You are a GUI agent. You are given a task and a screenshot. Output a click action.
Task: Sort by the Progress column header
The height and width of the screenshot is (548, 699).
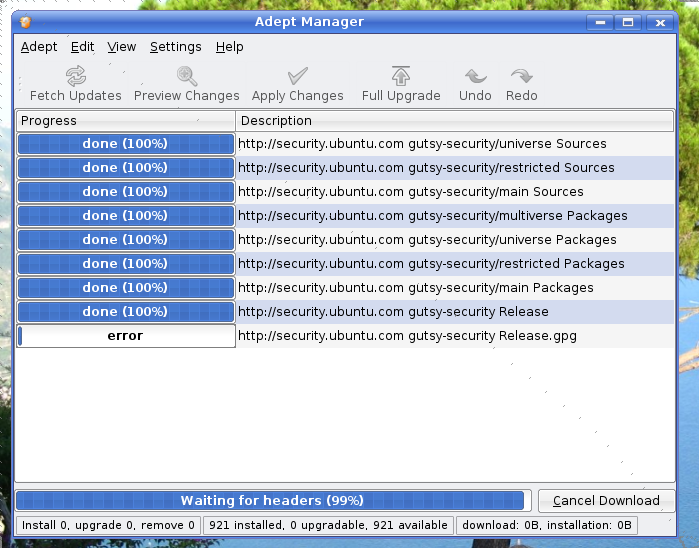[x=125, y=121]
